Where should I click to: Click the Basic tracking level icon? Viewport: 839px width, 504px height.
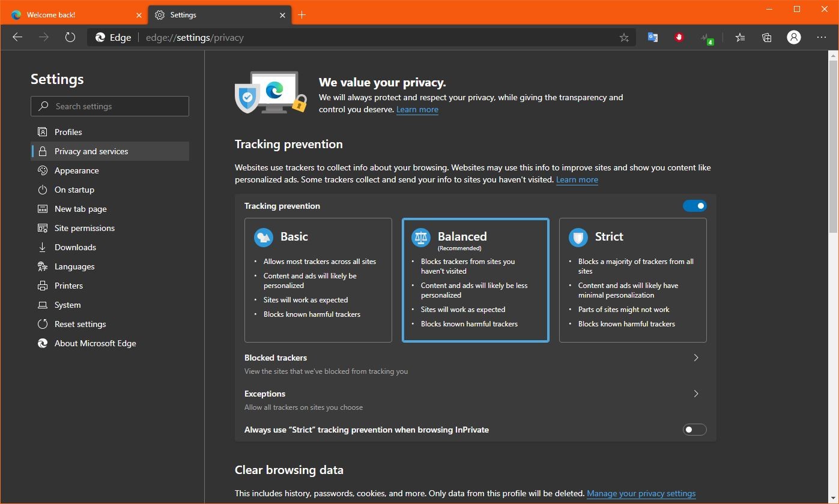(x=264, y=237)
